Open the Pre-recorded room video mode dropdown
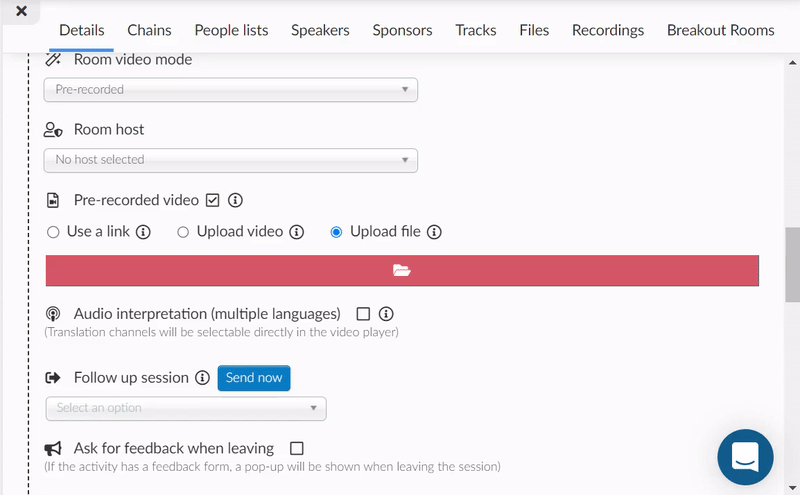Screen dimensions: 800x495 pyautogui.click(x=231, y=90)
